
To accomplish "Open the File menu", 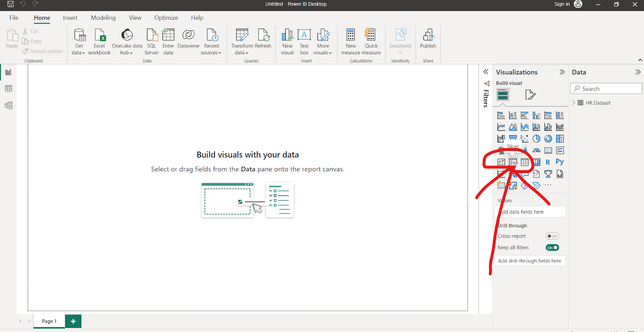I will tap(14, 18).
